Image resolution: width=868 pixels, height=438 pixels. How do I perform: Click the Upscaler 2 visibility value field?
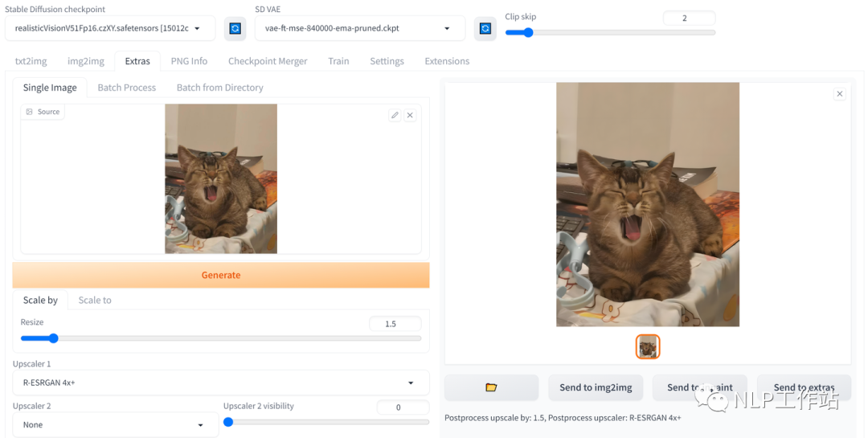click(x=403, y=407)
